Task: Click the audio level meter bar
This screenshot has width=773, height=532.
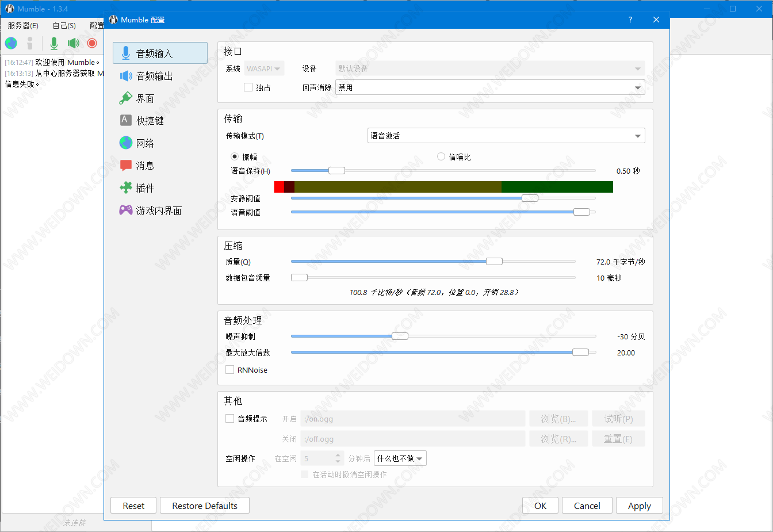Action: pyautogui.click(x=443, y=187)
